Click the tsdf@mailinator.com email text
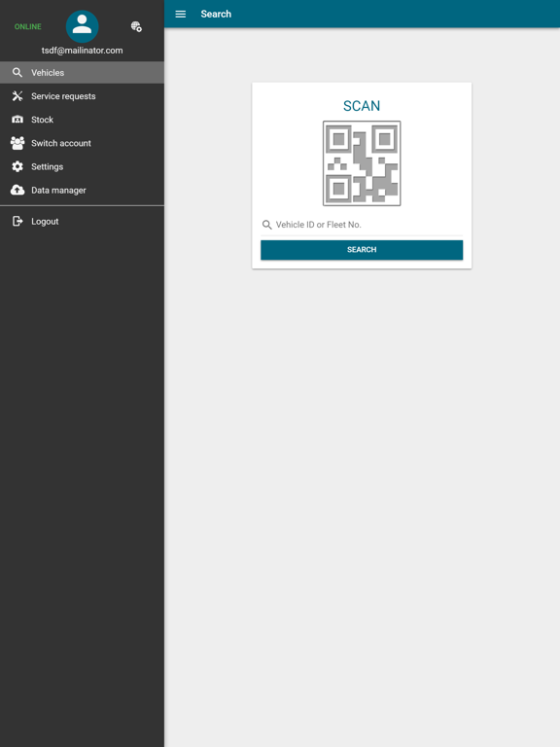Screen dimensions: 560x747 82,51
